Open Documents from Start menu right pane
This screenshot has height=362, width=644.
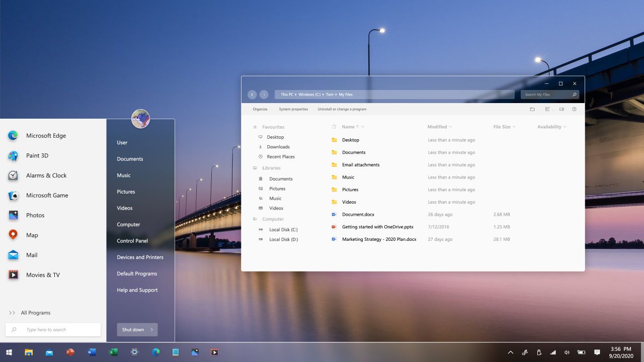point(130,159)
